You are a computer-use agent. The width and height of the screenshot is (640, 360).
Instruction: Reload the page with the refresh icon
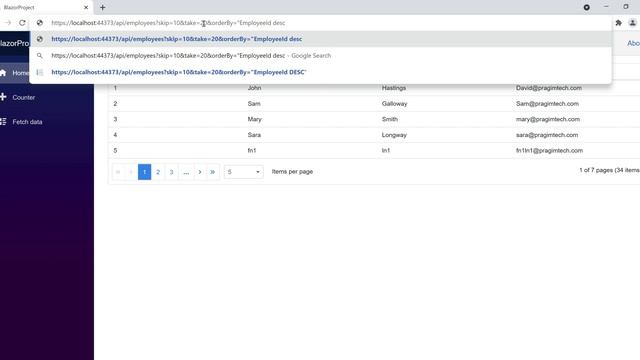[x=22, y=23]
